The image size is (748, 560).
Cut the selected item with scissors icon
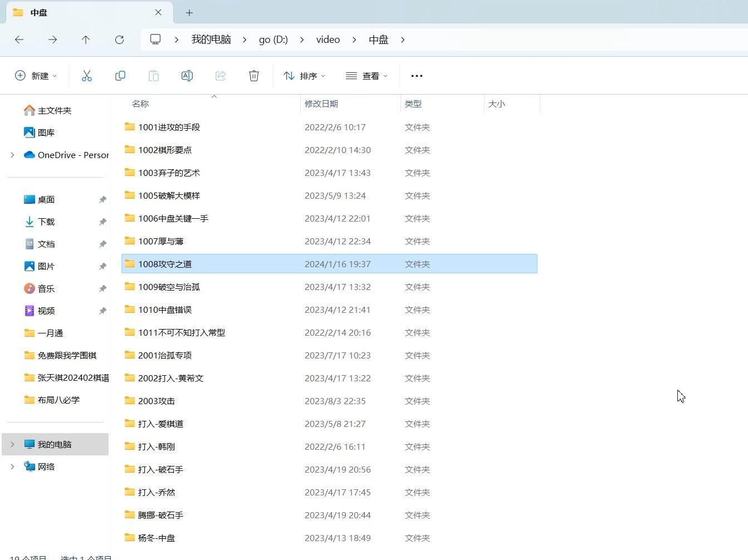click(x=87, y=76)
